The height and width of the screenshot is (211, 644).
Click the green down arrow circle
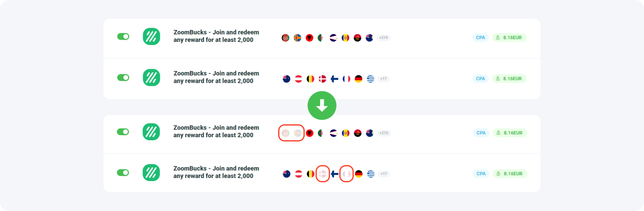[x=322, y=105]
